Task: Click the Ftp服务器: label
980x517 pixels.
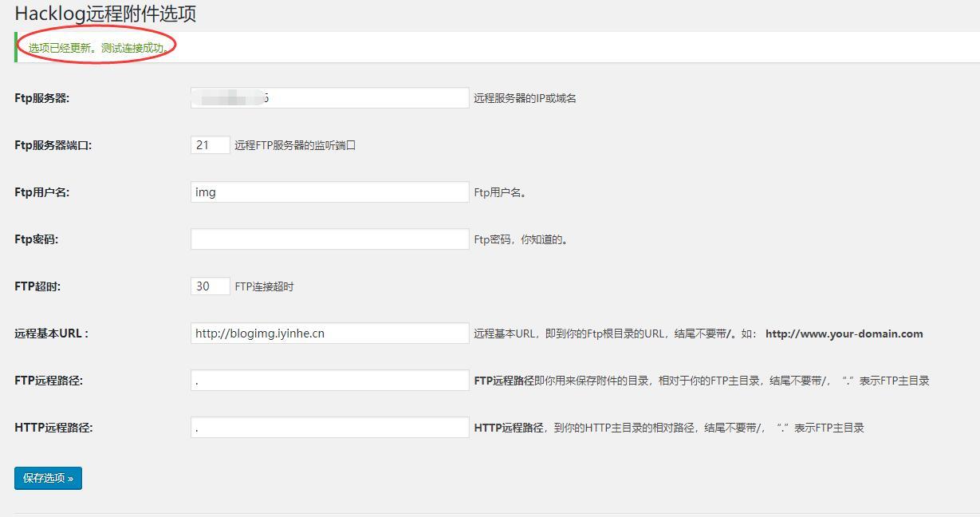Action: click(x=42, y=98)
